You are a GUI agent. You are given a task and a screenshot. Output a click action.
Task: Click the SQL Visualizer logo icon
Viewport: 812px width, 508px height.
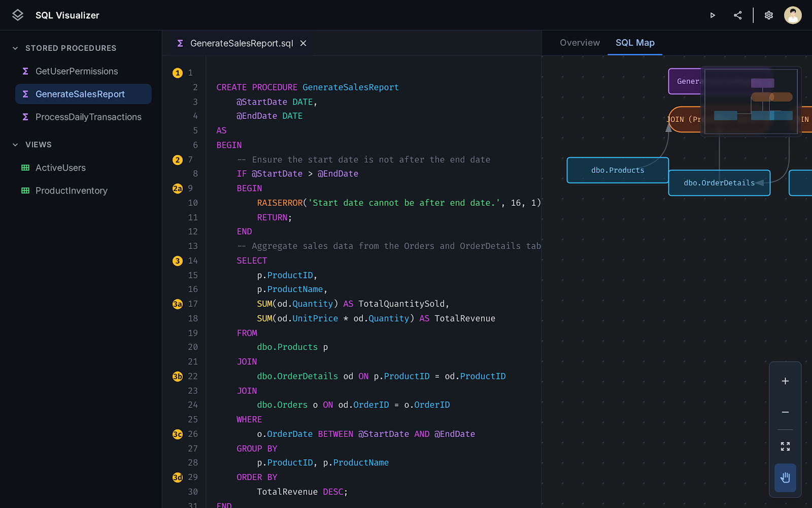(18, 15)
